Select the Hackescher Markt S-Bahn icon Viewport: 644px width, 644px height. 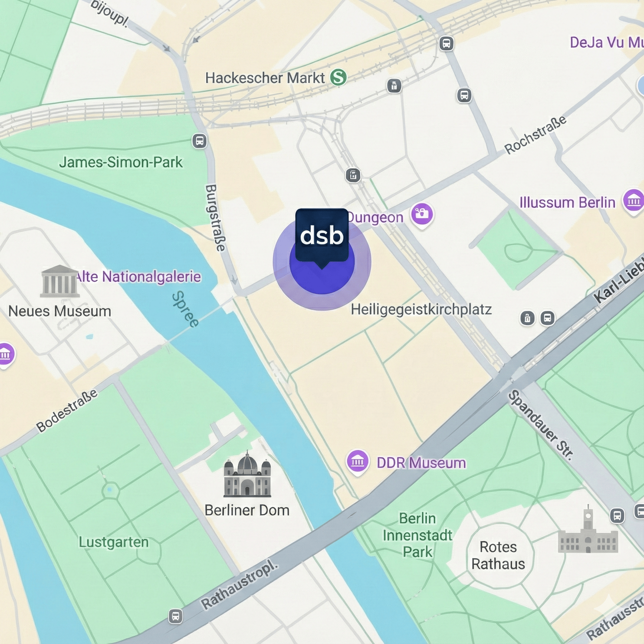338,77
